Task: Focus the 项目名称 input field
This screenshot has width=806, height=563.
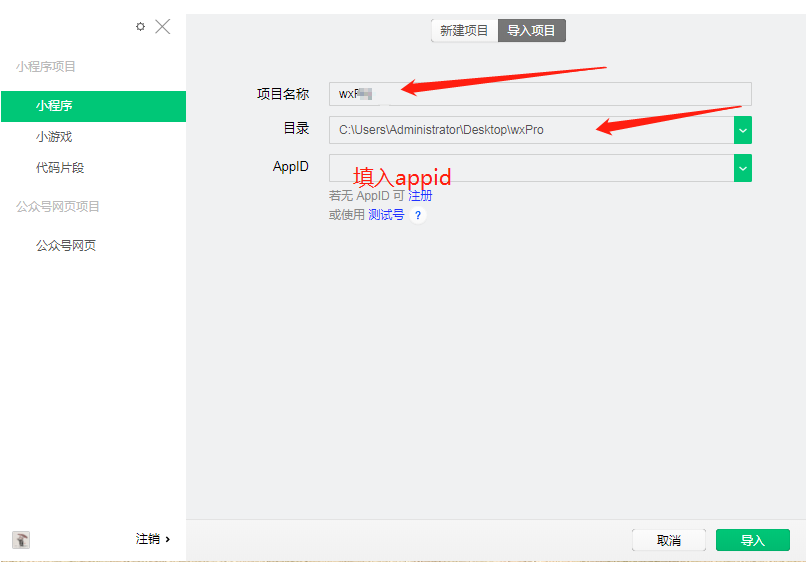Action: point(540,94)
